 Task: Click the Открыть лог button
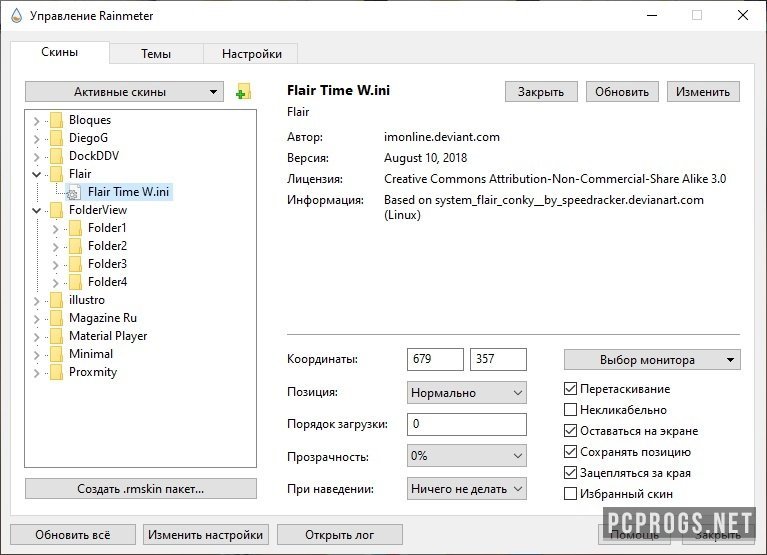340,534
